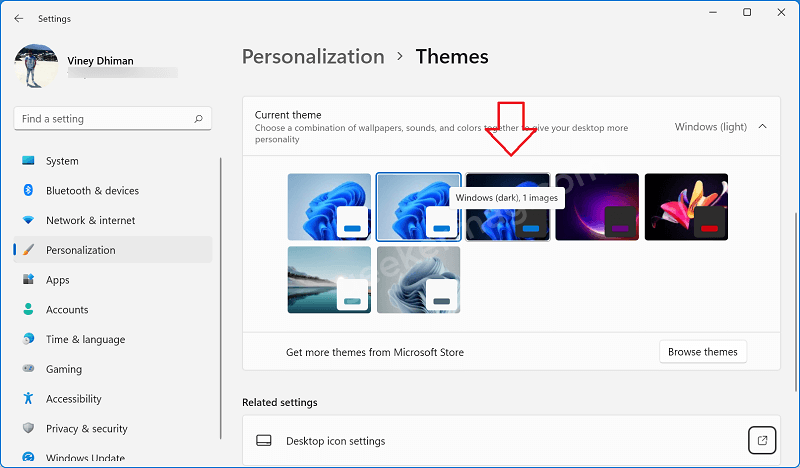Minimize the Settings window
This screenshot has width=800, height=468.
[x=713, y=12]
